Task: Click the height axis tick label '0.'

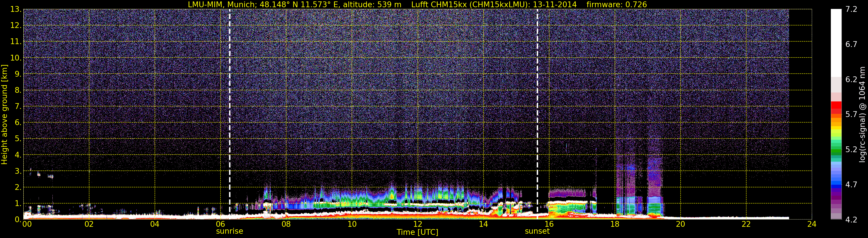Action: (18, 220)
